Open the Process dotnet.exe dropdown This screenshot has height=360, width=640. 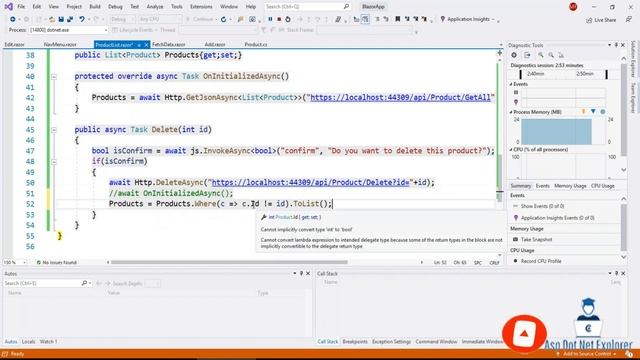[x=106, y=30]
